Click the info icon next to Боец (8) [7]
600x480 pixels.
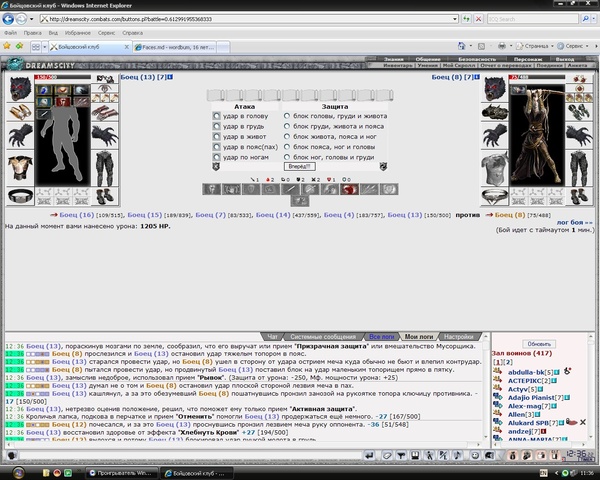point(477,77)
